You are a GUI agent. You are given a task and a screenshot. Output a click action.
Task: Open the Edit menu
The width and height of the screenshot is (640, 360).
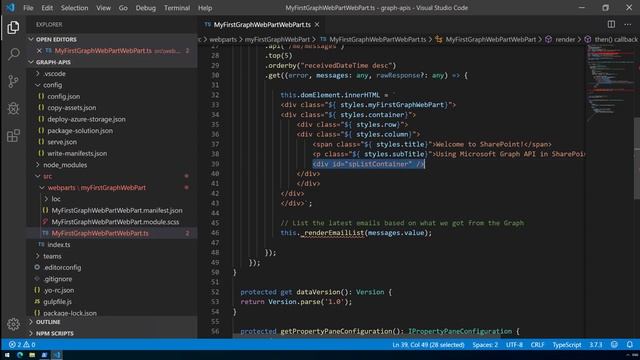[47, 8]
